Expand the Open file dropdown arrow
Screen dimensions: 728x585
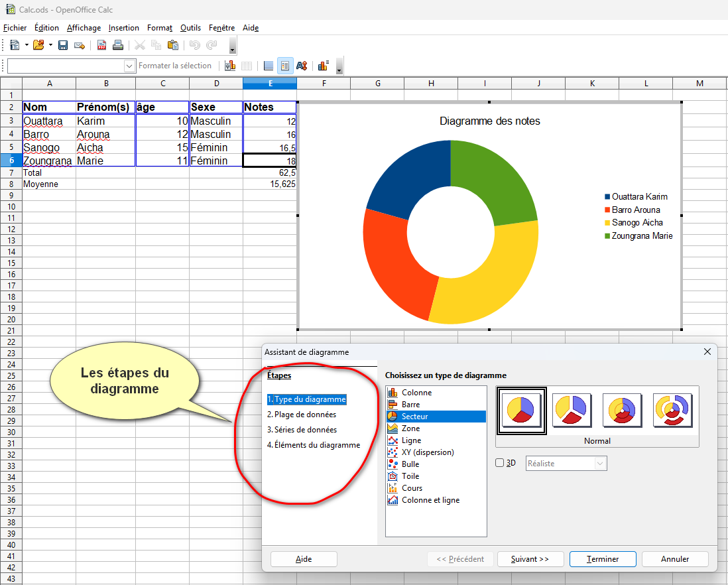point(50,45)
